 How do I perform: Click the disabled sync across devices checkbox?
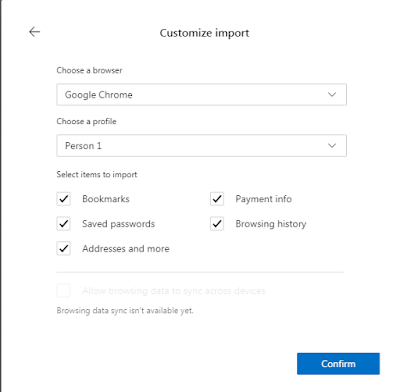[x=63, y=291]
